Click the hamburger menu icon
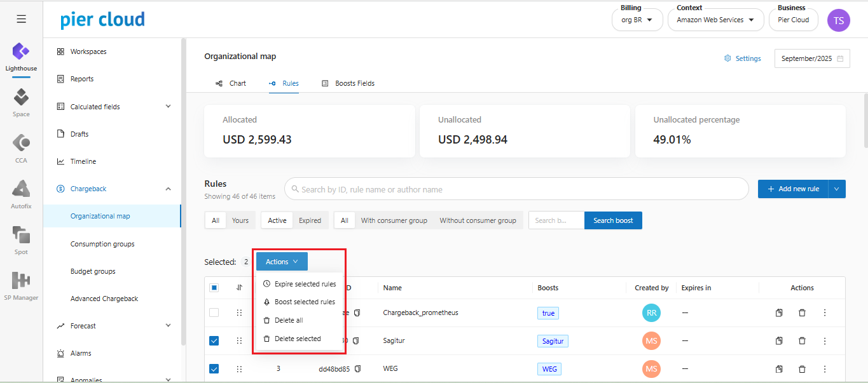Screen dimensions: 868x383 click(21, 19)
